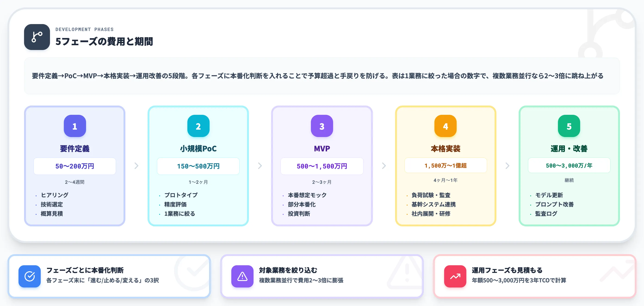
Task: Click the 要件定義 phase title
Action: (75, 149)
